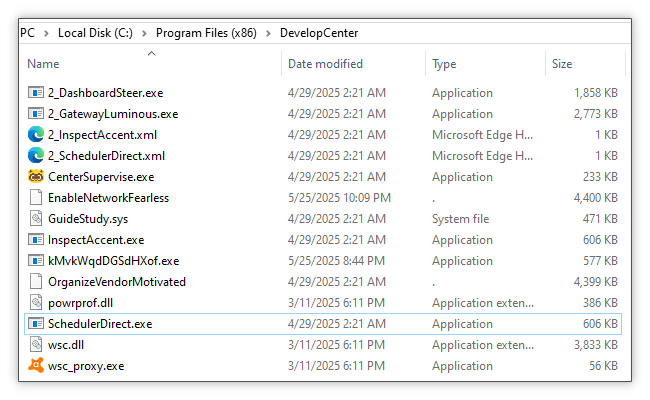The height and width of the screenshot is (400, 650).
Task: Expand the chevron after PC in breadcrumb
Action: [47, 33]
